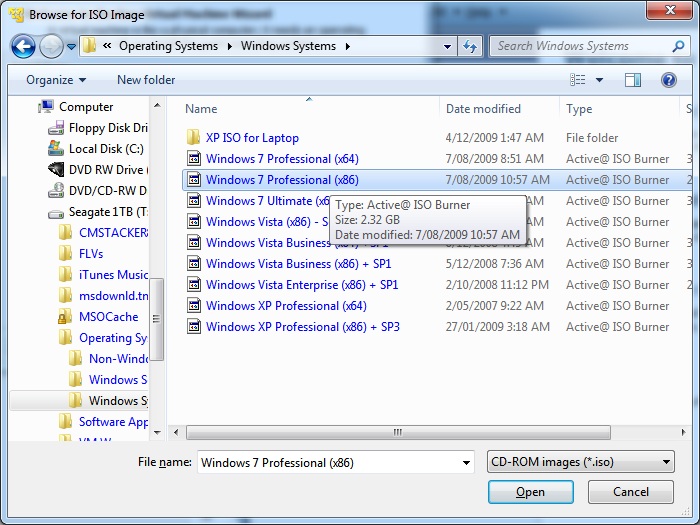Open the address bar history dropdown

[x=447, y=46]
